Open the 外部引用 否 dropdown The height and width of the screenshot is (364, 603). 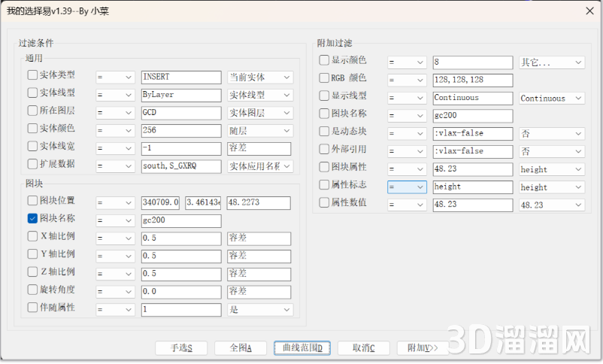(552, 151)
